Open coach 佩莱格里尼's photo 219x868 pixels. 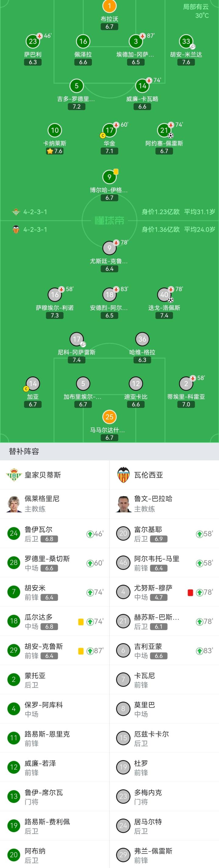(14, 504)
